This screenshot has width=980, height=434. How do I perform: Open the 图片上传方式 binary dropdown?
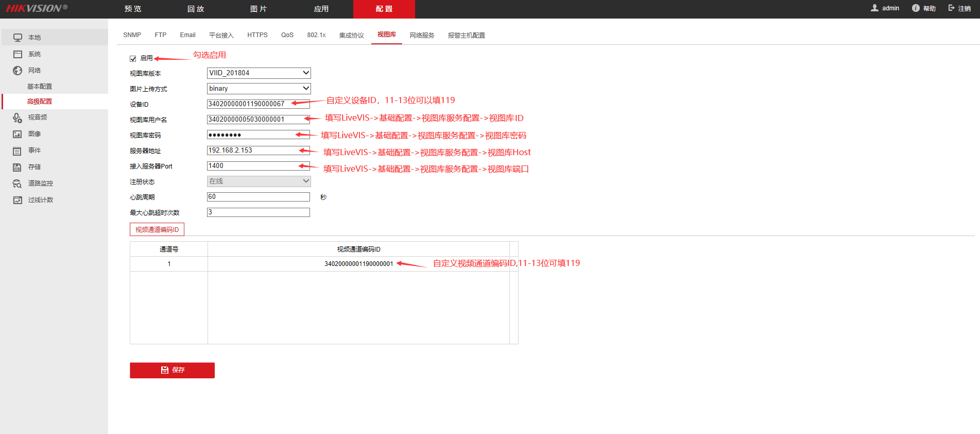(259, 88)
